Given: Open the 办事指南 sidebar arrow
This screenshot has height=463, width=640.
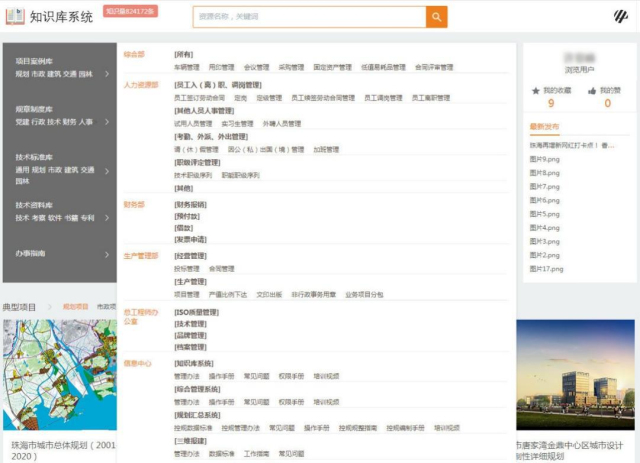Looking at the screenshot, I should 107,254.
